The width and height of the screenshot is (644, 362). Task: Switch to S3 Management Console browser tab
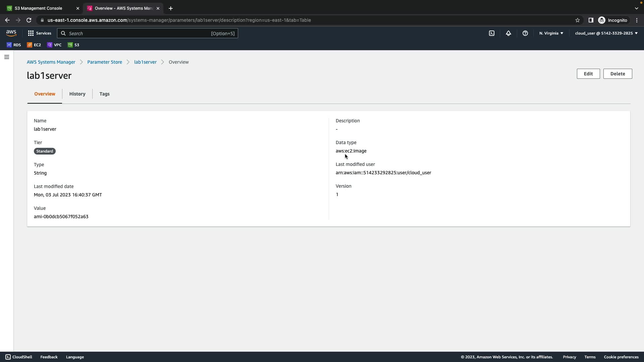[x=39, y=8]
